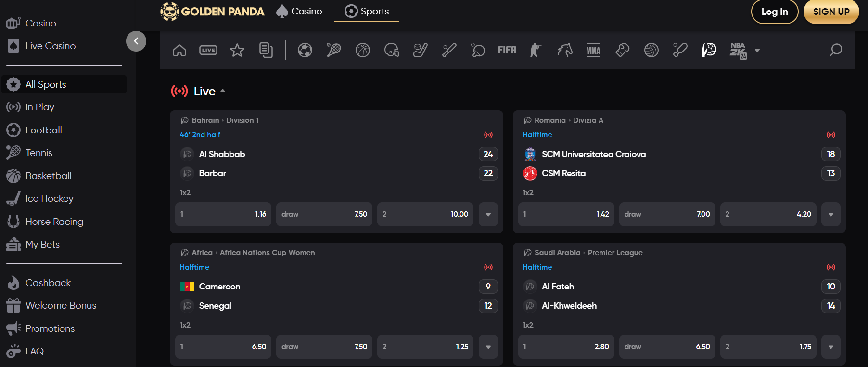Bet on Senegal at 1.25
The image size is (868, 367).
click(x=425, y=347)
